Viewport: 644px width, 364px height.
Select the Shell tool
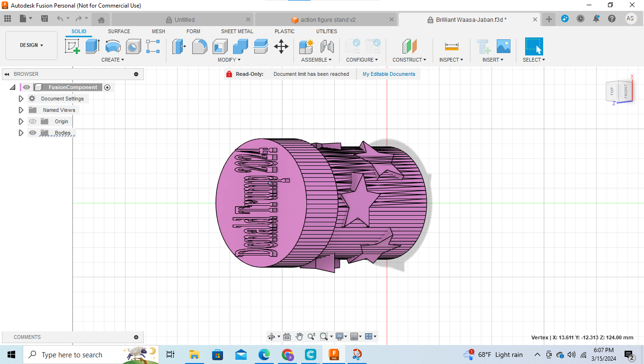coord(220,46)
